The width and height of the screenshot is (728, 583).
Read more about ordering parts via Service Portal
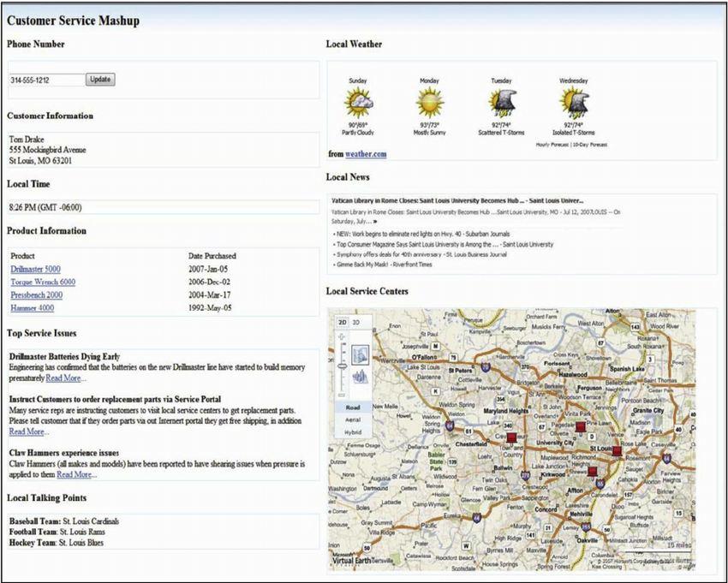27,431
